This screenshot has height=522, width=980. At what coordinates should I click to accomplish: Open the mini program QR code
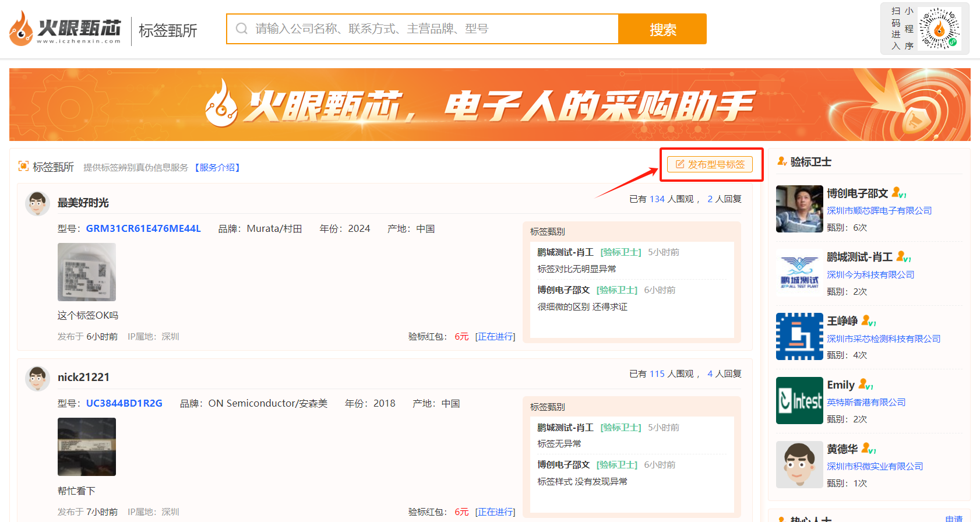point(939,29)
